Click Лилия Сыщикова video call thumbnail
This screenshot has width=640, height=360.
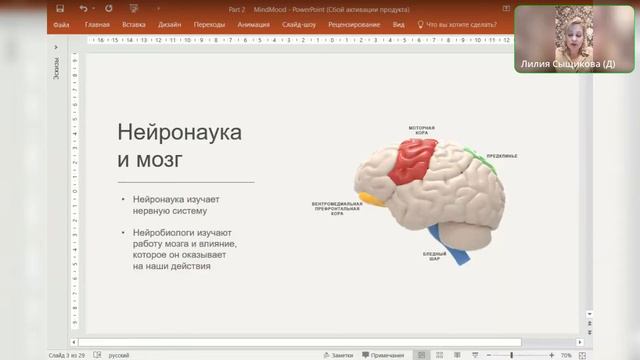(x=575, y=39)
